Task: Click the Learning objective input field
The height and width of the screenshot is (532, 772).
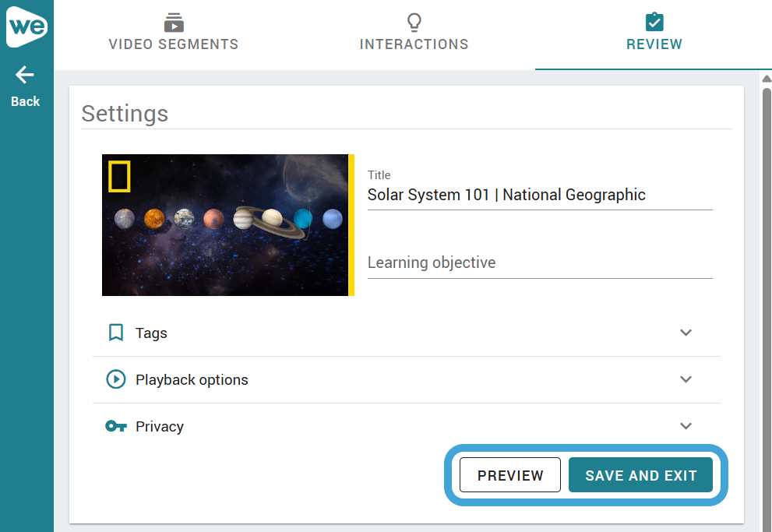Action: 540,262
